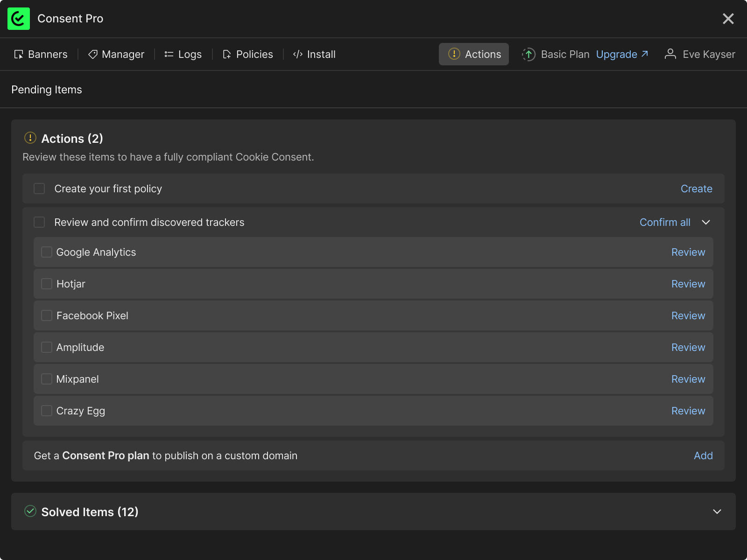747x560 pixels.
Task: Click the Hotjar tracker name
Action: coord(71,284)
